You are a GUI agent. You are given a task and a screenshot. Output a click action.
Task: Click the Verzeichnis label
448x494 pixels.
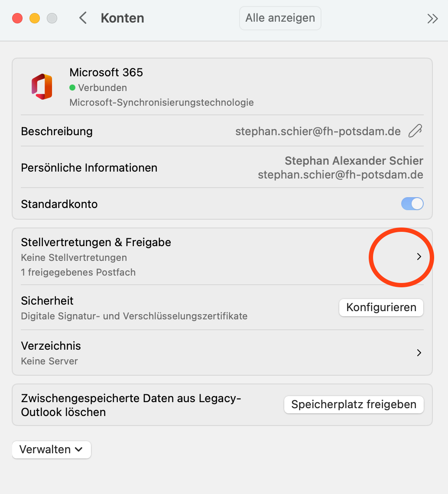[51, 346]
